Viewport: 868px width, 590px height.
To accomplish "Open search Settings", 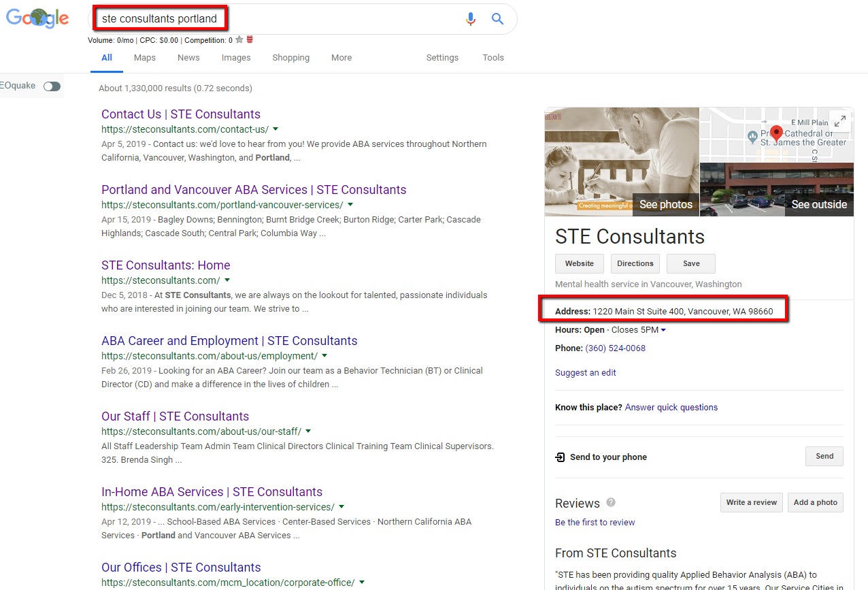I will pyautogui.click(x=442, y=58).
